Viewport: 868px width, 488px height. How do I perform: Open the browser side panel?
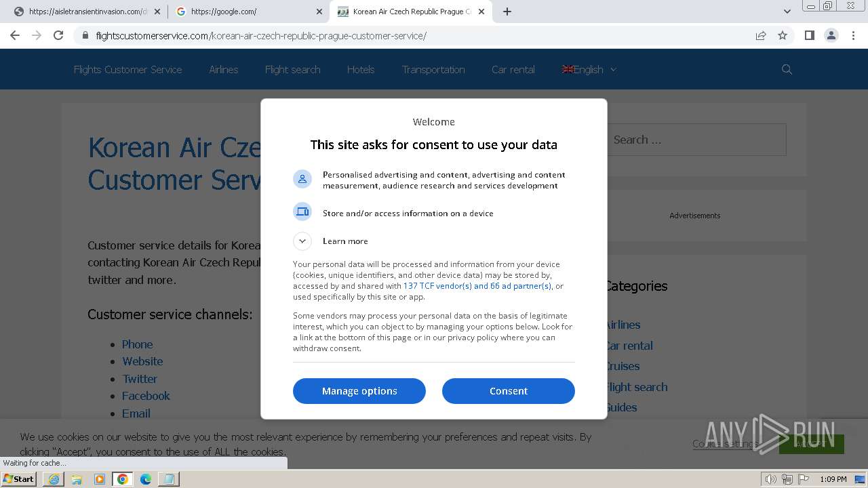click(x=809, y=35)
